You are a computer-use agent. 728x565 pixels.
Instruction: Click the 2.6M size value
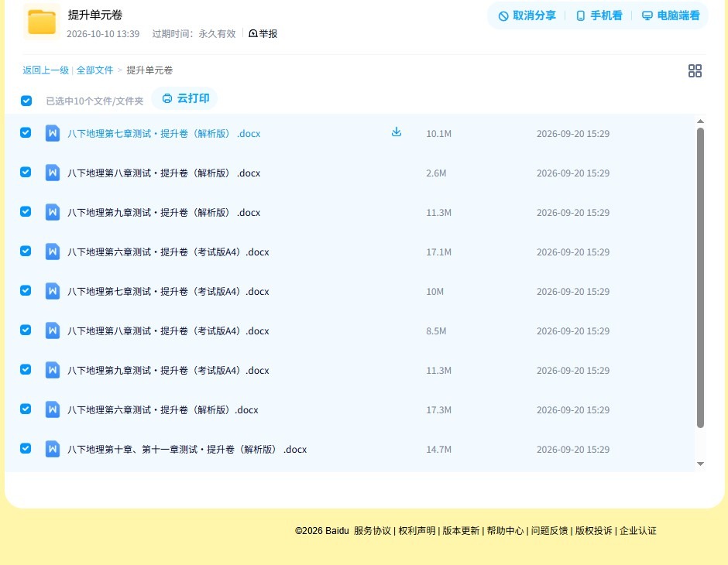[437, 173]
